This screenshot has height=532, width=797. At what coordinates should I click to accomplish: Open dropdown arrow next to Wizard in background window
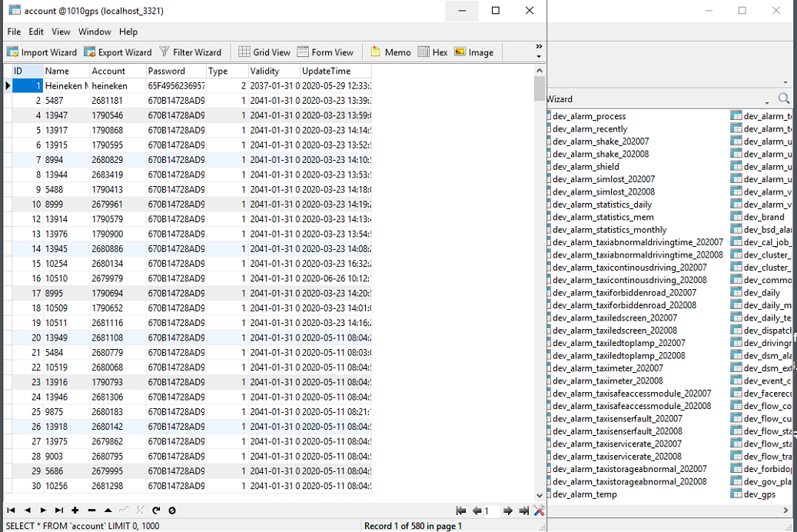pyautogui.click(x=767, y=101)
